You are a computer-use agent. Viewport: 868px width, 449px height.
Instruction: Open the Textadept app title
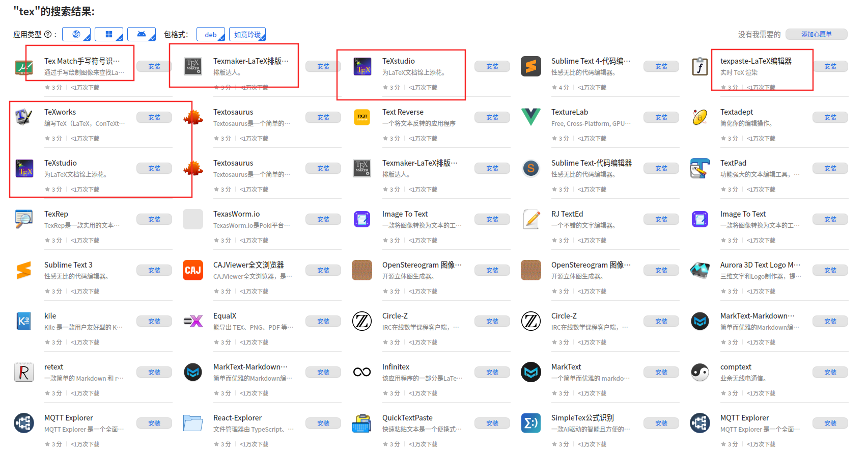pyautogui.click(x=737, y=112)
